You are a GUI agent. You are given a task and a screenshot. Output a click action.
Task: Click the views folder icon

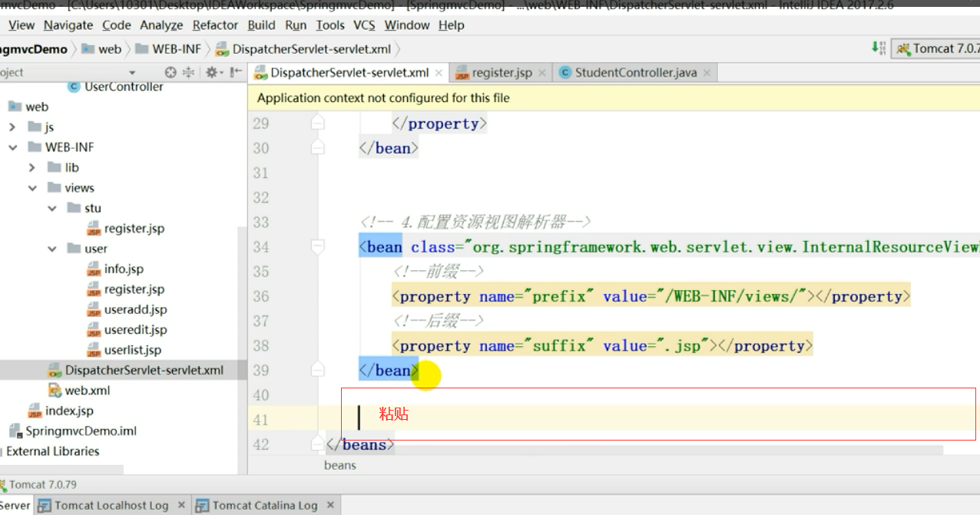(55, 188)
